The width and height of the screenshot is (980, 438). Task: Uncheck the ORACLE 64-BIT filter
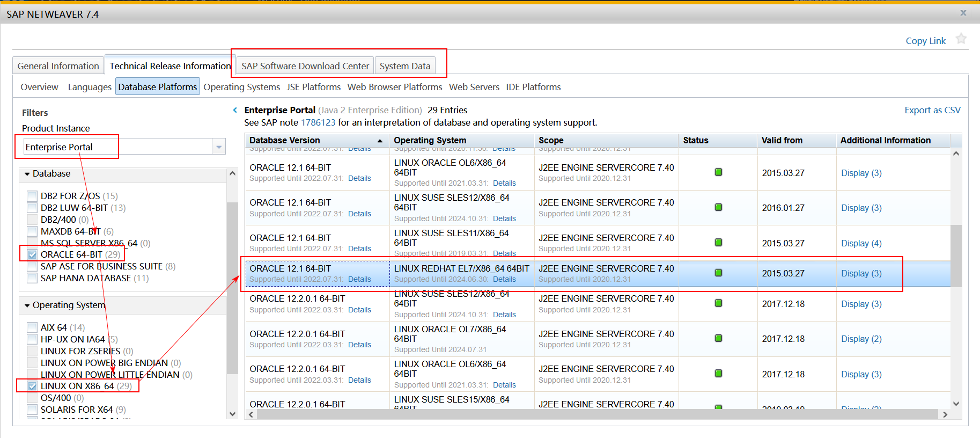point(32,254)
